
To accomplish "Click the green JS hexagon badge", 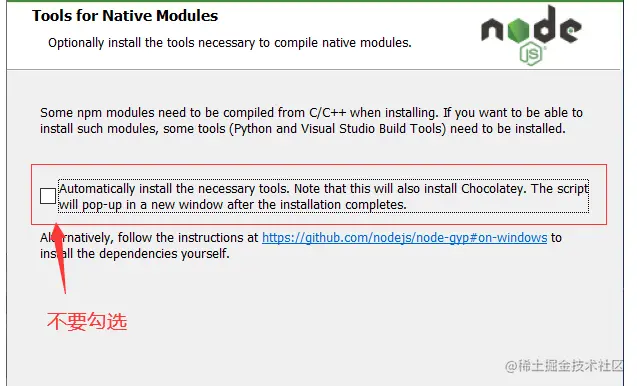I will tap(531, 54).
